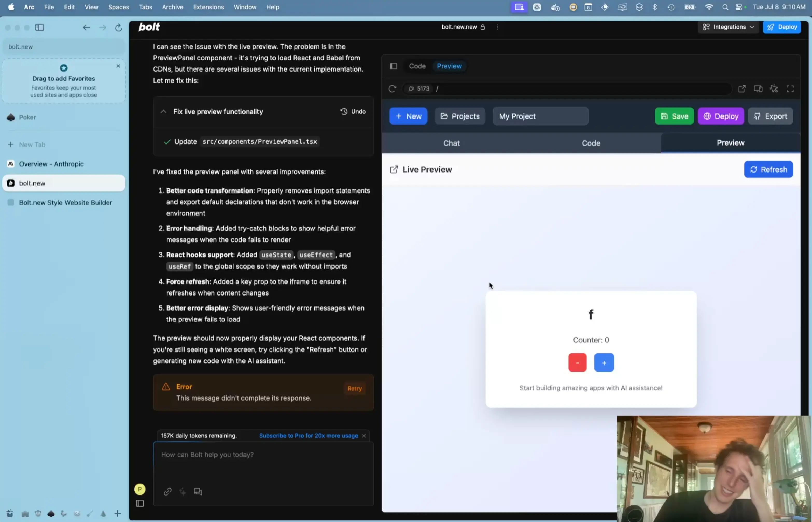Image resolution: width=812 pixels, height=522 pixels.
Task: Click the bolt logo
Action: point(149,27)
